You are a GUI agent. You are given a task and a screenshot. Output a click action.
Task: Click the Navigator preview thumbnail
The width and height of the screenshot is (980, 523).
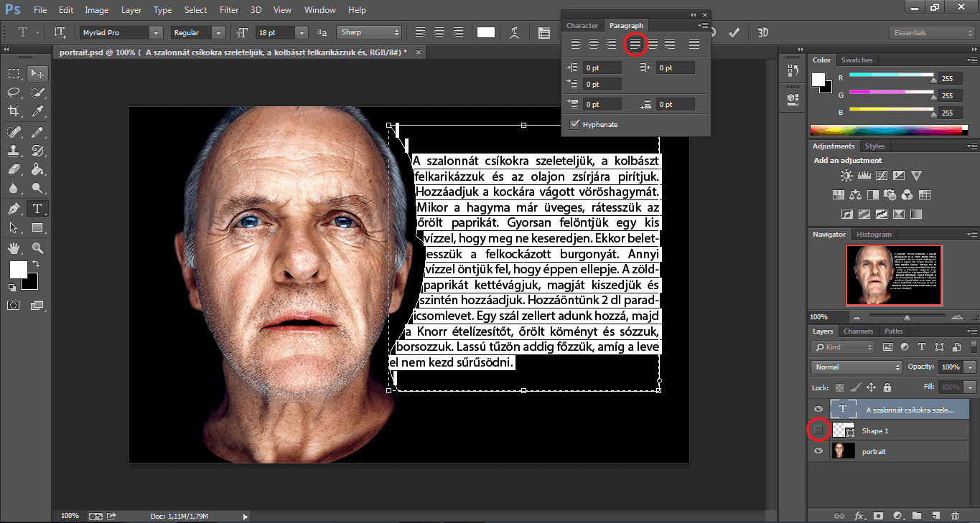(x=893, y=275)
